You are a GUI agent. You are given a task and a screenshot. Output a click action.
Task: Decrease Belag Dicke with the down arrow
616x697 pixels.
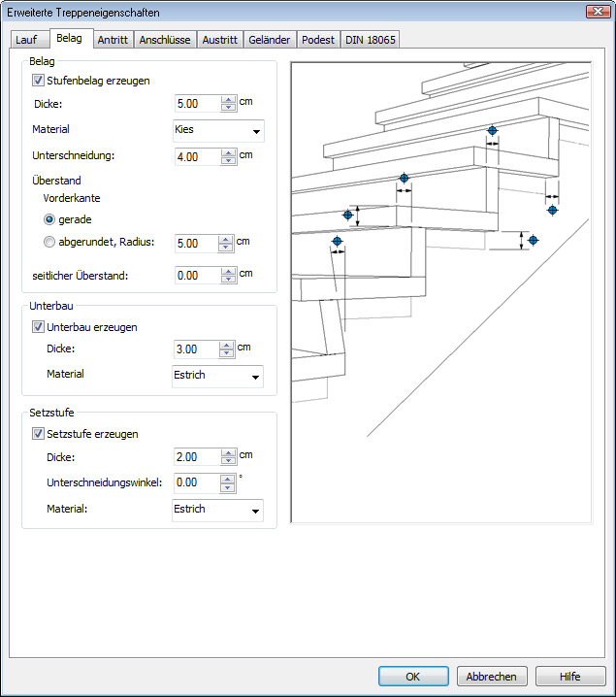(x=229, y=108)
